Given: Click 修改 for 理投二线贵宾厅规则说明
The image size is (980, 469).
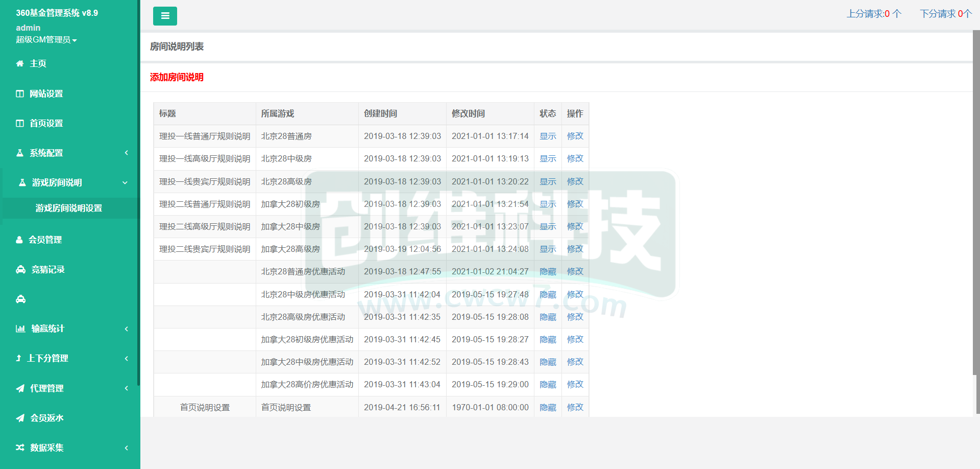Looking at the screenshot, I should pyautogui.click(x=575, y=249).
